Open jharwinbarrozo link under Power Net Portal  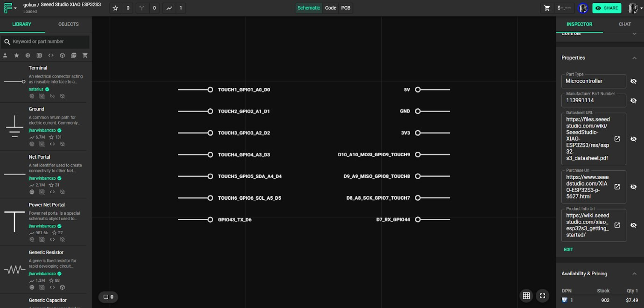point(42,226)
